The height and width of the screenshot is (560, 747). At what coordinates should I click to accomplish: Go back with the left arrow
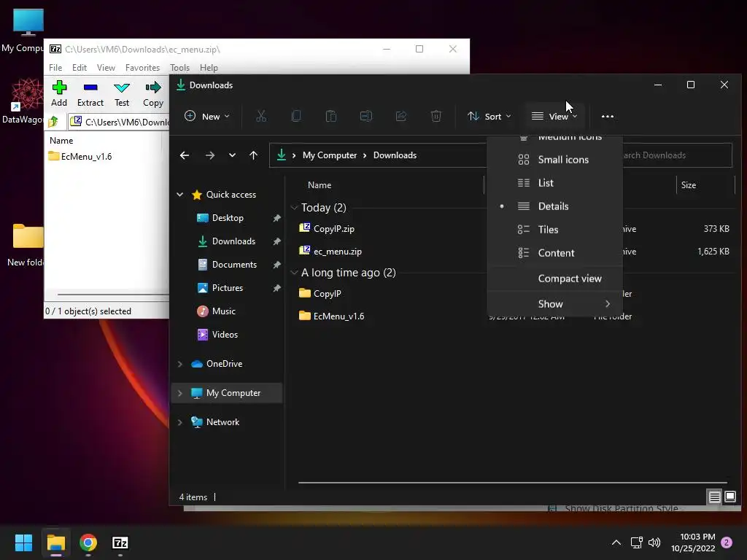point(185,155)
